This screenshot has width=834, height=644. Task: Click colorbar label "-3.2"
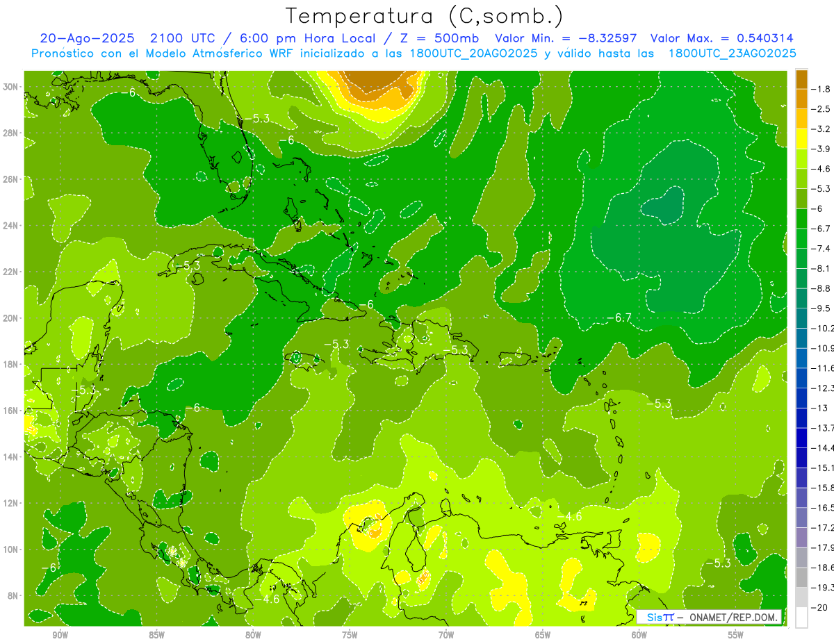click(x=822, y=129)
